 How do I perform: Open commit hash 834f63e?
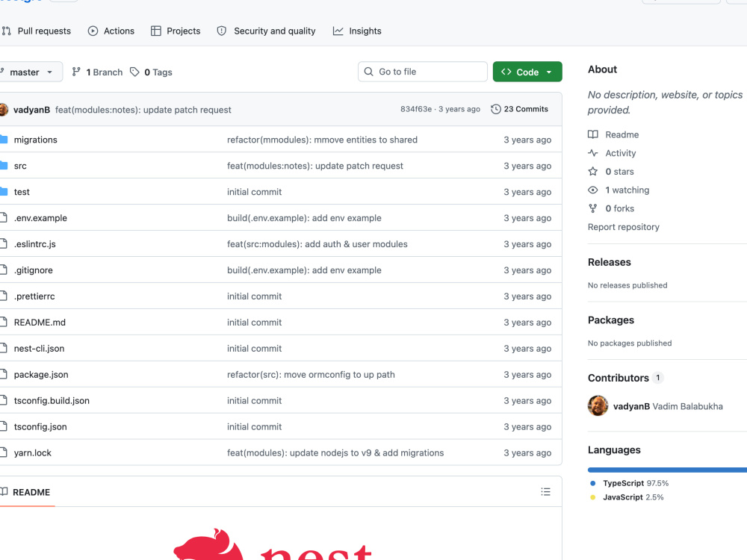pyautogui.click(x=416, y=109)
